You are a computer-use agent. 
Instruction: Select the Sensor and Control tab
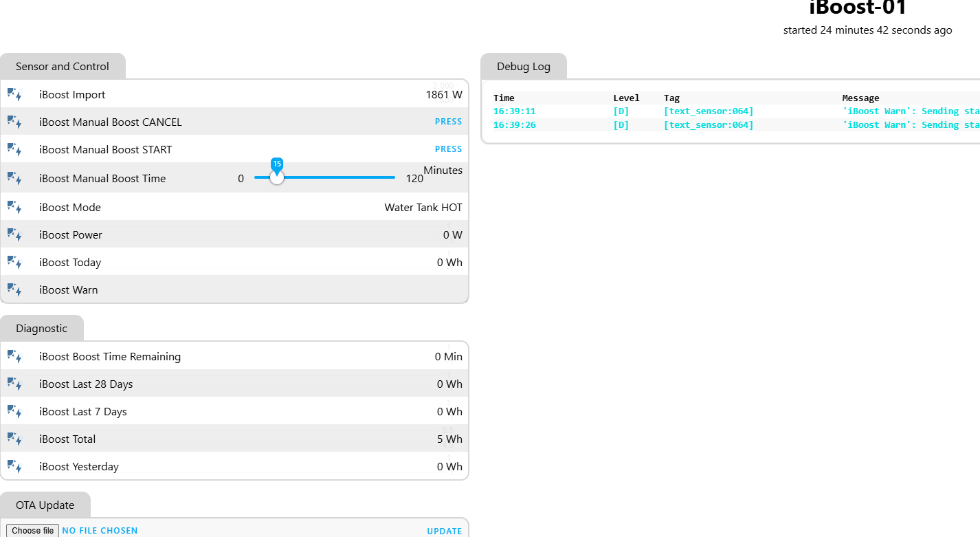click(63, 67)
